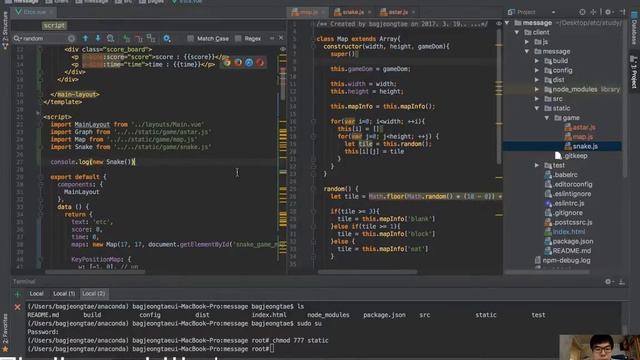Image resolution: width=640 pixels, height=360 pixels.
Task: Click the Find All usages magnifier icon
Action: coord(111,38)
